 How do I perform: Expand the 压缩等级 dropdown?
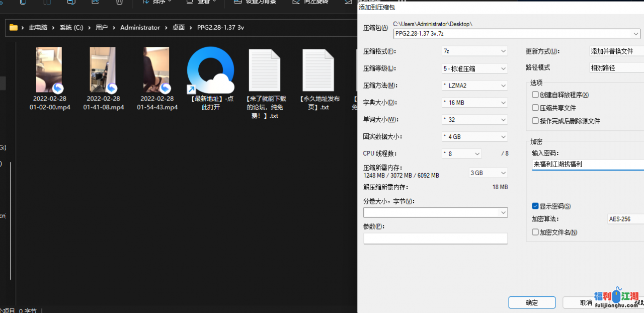pos(474,68)
